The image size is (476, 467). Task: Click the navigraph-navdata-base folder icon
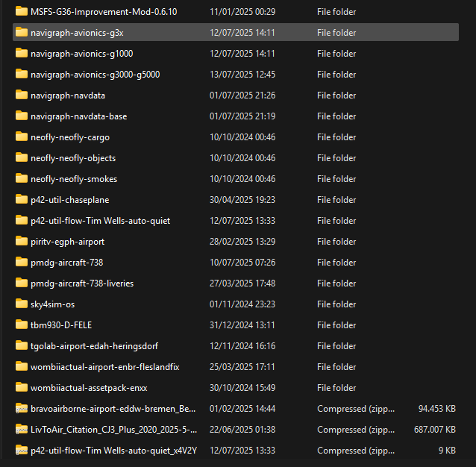tap(21, 116)
